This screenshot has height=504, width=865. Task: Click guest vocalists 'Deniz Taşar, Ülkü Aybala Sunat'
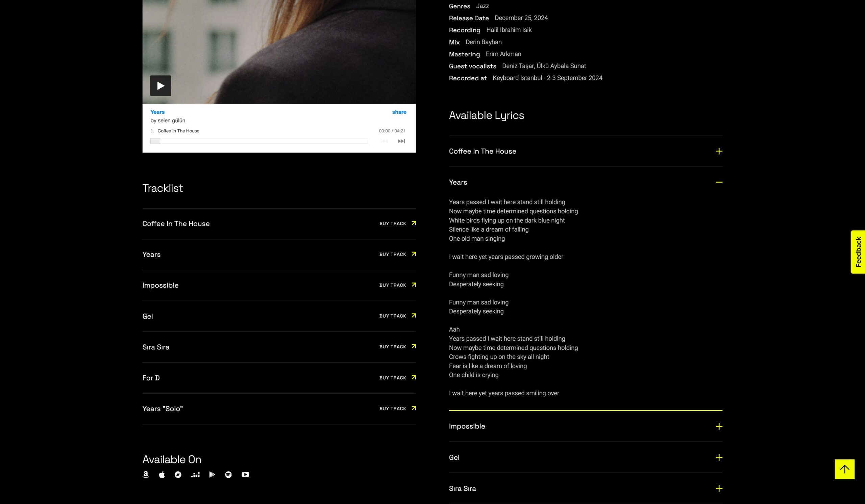[x=544, y=66]
